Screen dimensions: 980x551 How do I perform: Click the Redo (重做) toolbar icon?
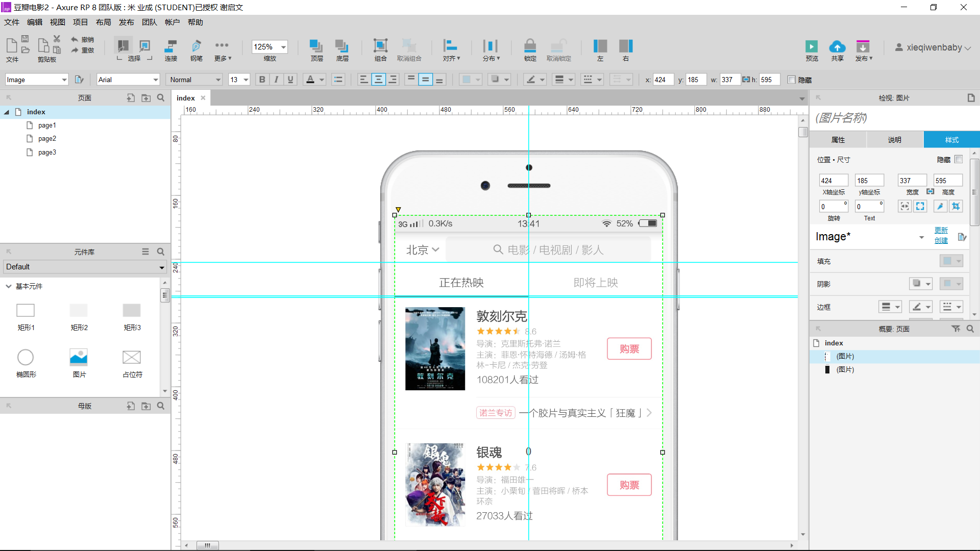point(82,50)
